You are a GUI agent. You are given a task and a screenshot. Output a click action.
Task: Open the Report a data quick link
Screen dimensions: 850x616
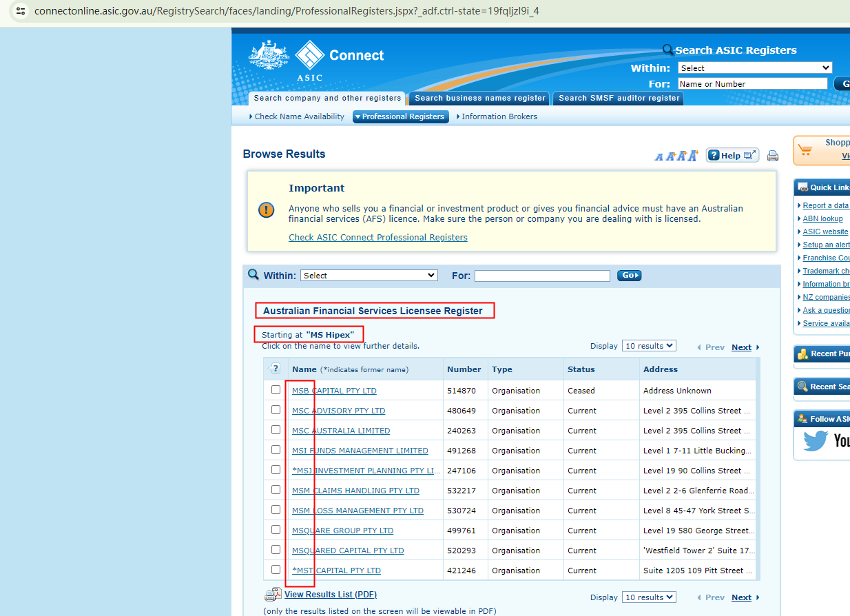click(826, 205)
